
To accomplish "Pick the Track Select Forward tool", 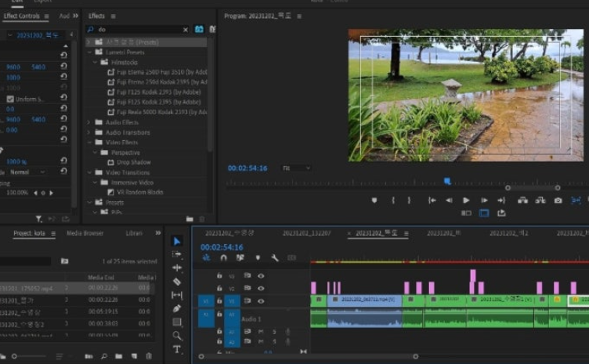I will (x=177, y=254).
